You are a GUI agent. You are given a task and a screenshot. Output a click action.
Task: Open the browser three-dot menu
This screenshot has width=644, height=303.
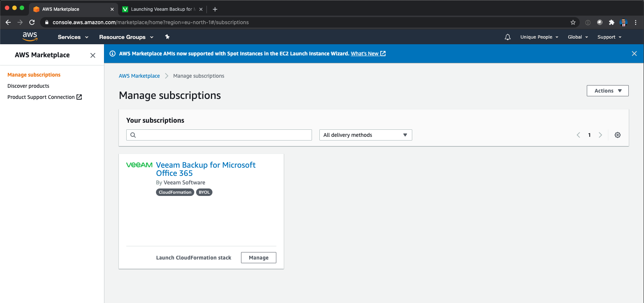pyautogui.click(x=635, y=22)
